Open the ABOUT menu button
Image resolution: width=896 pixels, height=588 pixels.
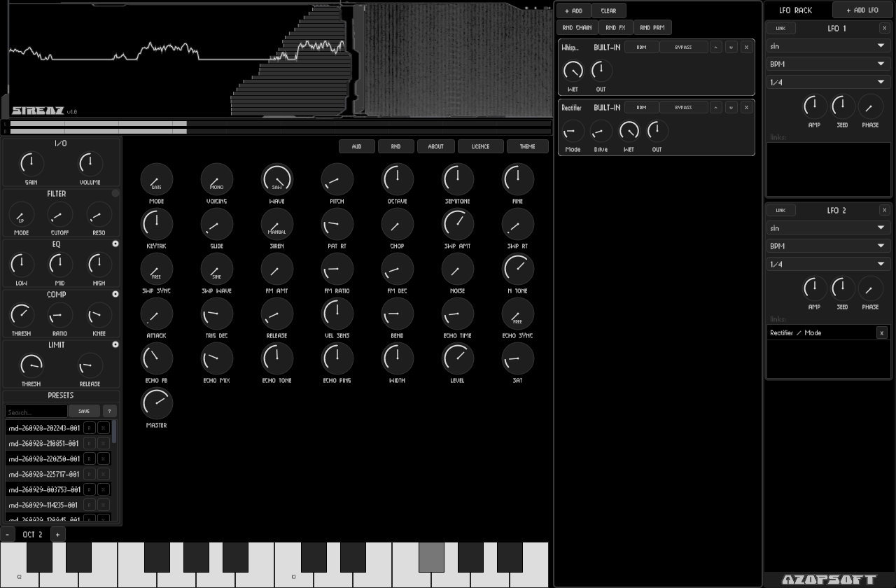(435, 146)
